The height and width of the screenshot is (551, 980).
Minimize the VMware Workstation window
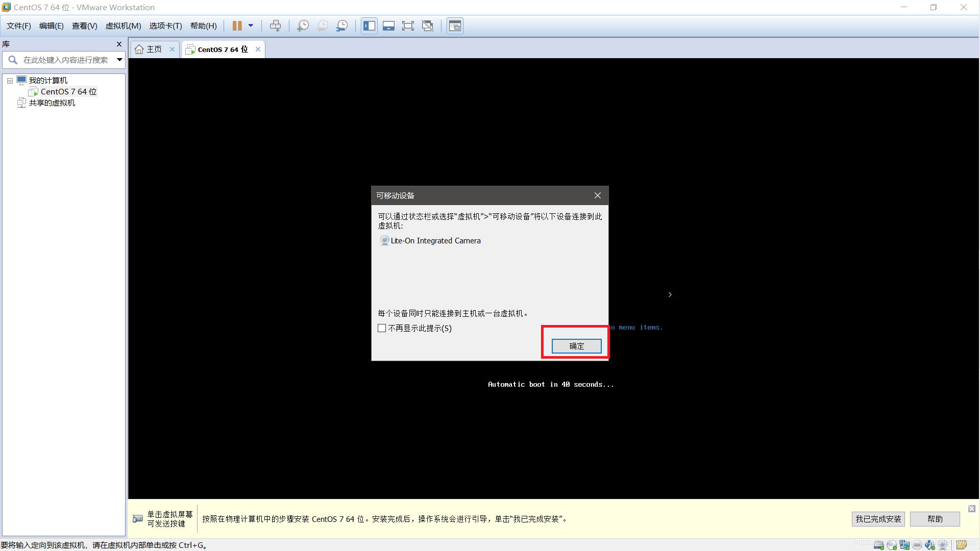[x=904, y=7]
